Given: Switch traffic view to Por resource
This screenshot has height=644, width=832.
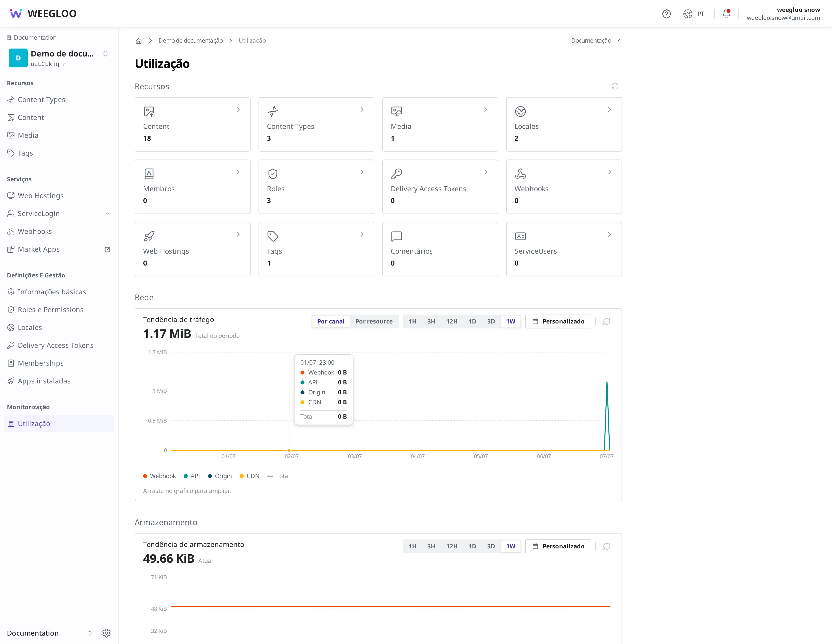Looking at the screenshot, I should (374, 321).
